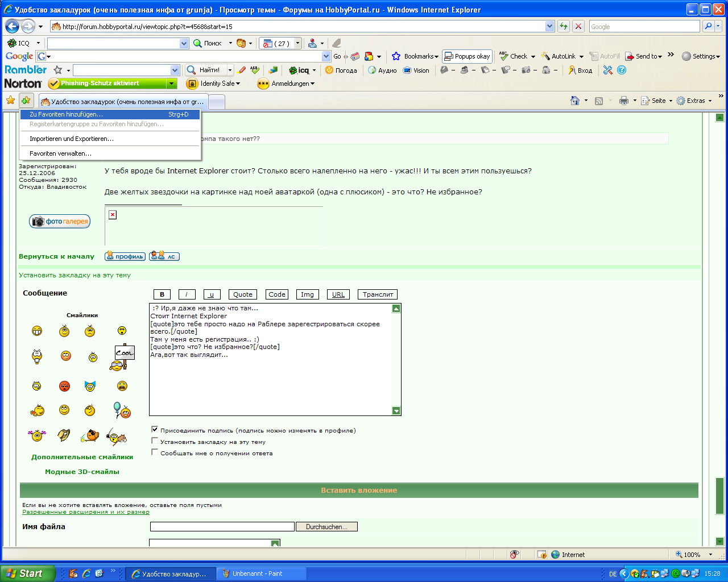Click the Google toolbar Bookmarks star
The height and width of the screenshot is (582, 728).
[x=396, y=56]
